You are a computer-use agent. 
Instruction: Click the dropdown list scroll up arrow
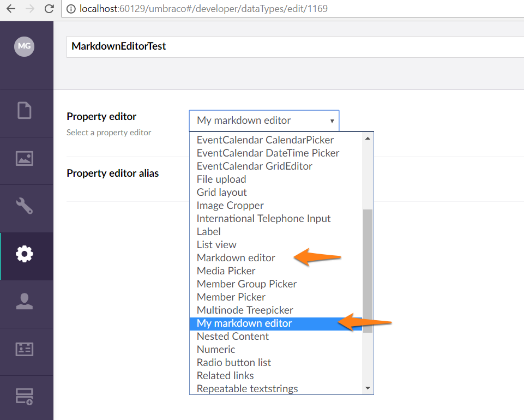tap(368, 139)
